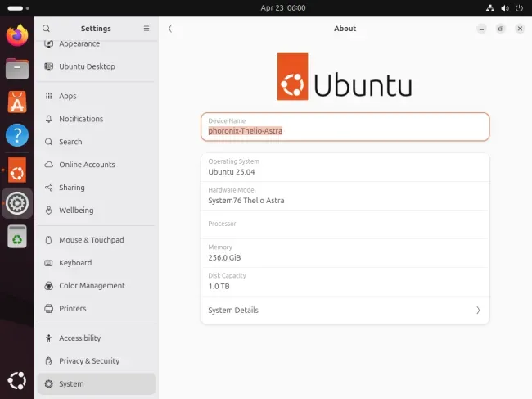The height and width of the screenshot is (399, 532).
Task: Open the Settings search icon
Action: [46, 29]
